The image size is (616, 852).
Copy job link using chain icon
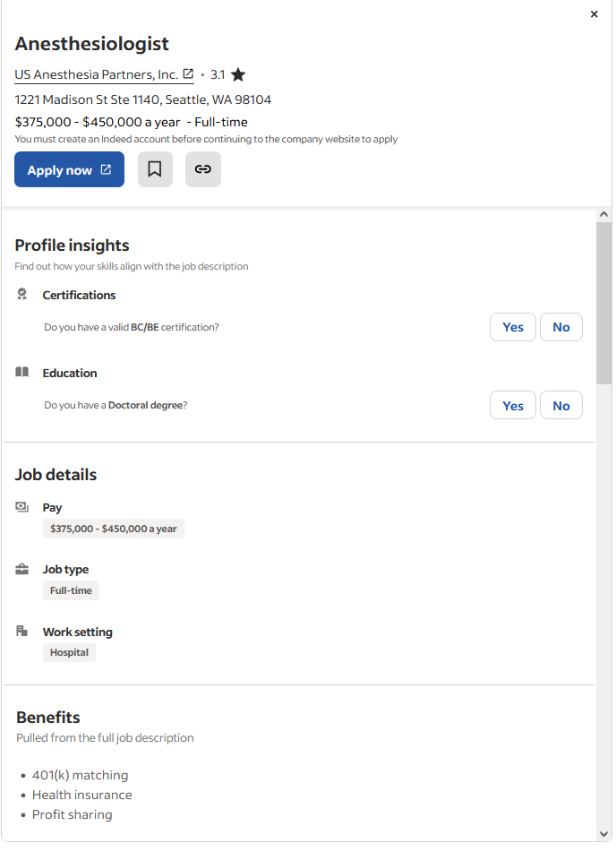tap(203, 169)
